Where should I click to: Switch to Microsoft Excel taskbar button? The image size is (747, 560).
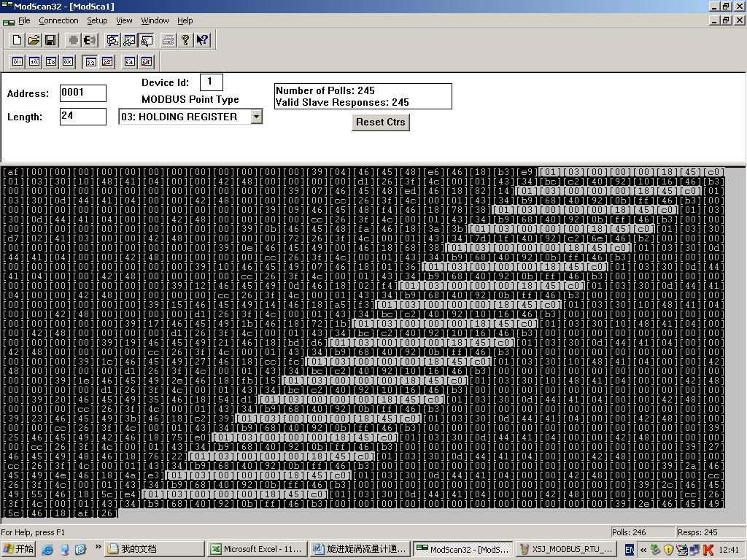click(x=255, y=549)
